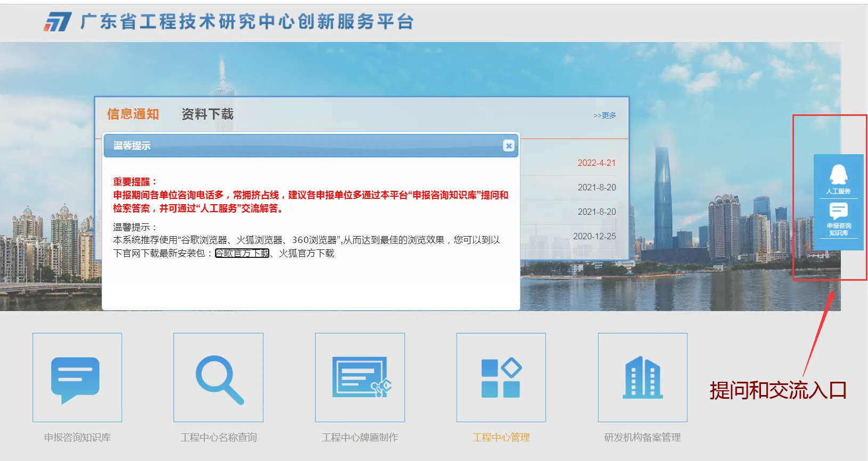Open the 研发机构备案管理 building tile
This screenshot has width=868, height=461.
[x=642, y=378]
